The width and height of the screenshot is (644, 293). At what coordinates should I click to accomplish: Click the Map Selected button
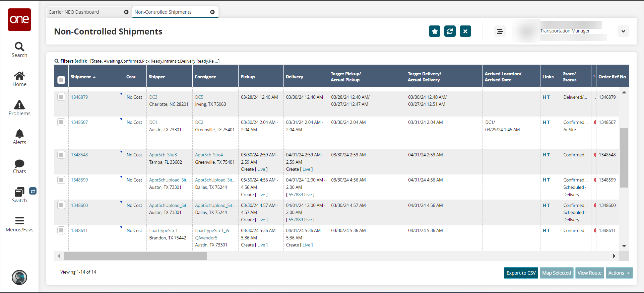point(557,273)
